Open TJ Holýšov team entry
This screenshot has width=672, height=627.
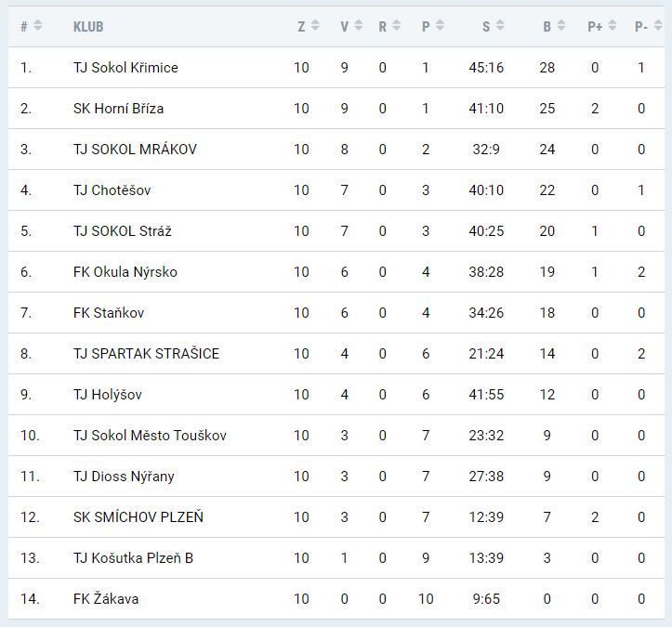108,395
